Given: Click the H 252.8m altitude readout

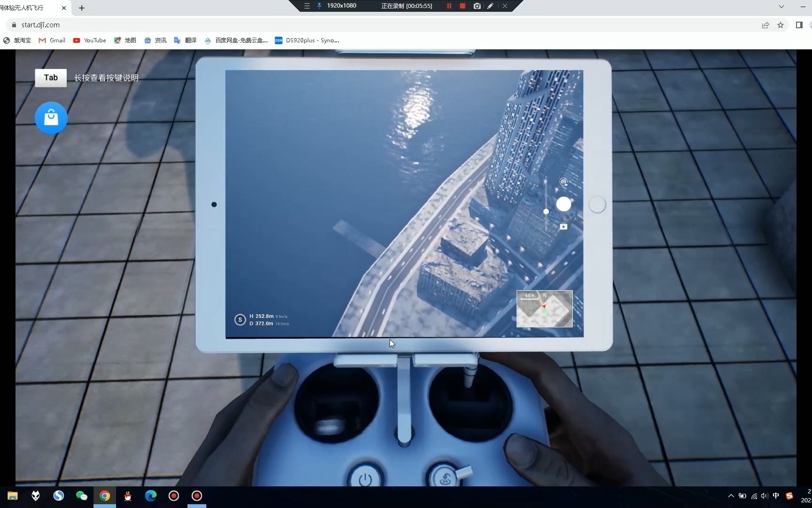Looking at the screenshot, I should [x=261, y=316].
